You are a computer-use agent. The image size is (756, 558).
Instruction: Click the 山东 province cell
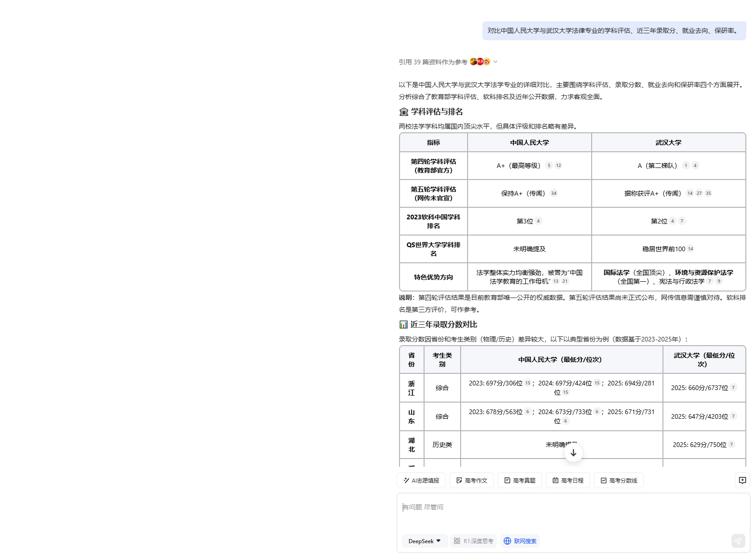tap(412, 417)
